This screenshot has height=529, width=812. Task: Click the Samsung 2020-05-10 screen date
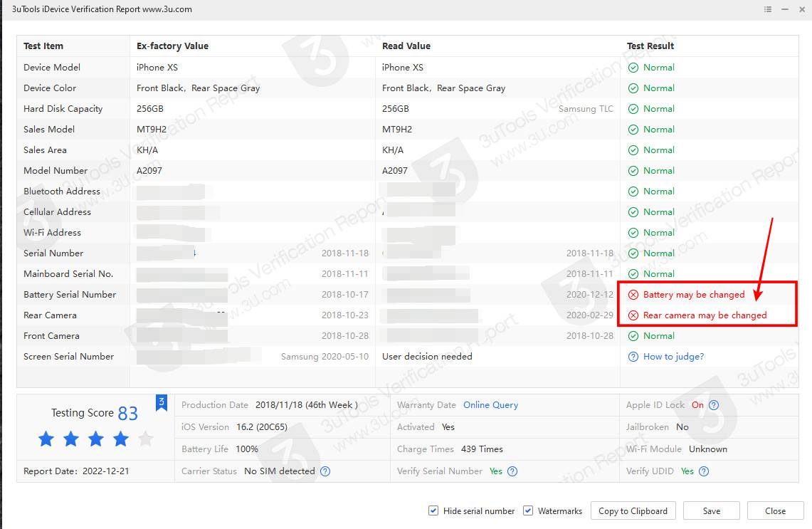click(x=325, y=357)
